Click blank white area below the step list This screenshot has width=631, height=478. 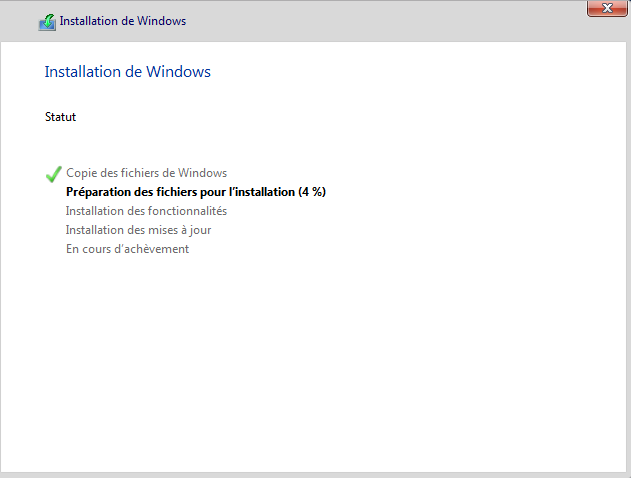point(315,360)
